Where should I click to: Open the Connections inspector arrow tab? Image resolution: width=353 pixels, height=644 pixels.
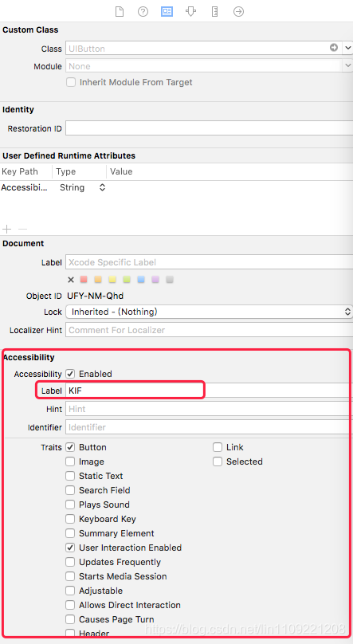(x=238, y=11)
